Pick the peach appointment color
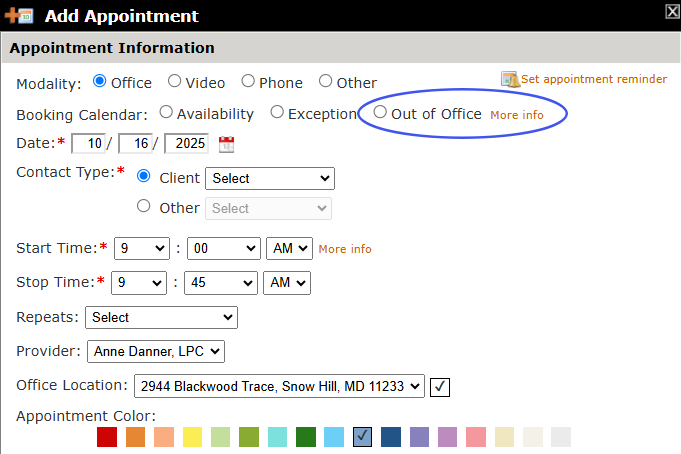This screenshot has height=454, width=681. tap(164, 437)
